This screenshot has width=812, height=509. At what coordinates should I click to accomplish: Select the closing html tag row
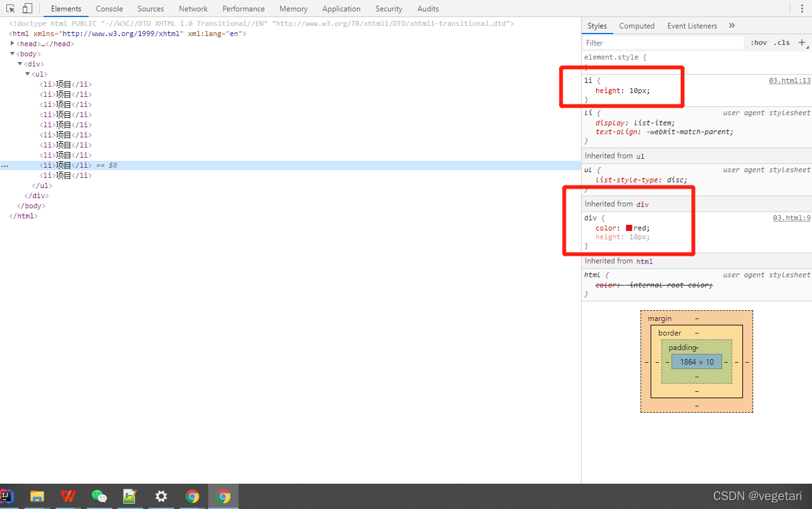(x=23, y=216)
